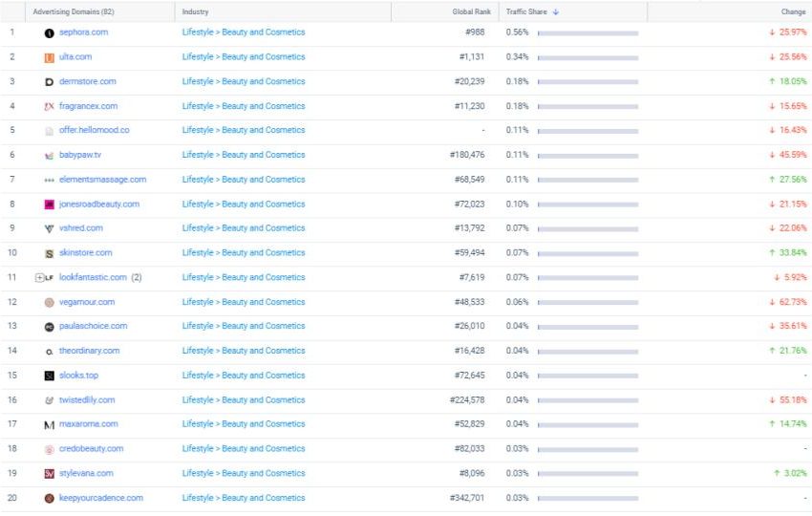The image size is (812, 516).
Task: Sort by Industry column header
Action: pyautogui.click(x=195, y=11)
